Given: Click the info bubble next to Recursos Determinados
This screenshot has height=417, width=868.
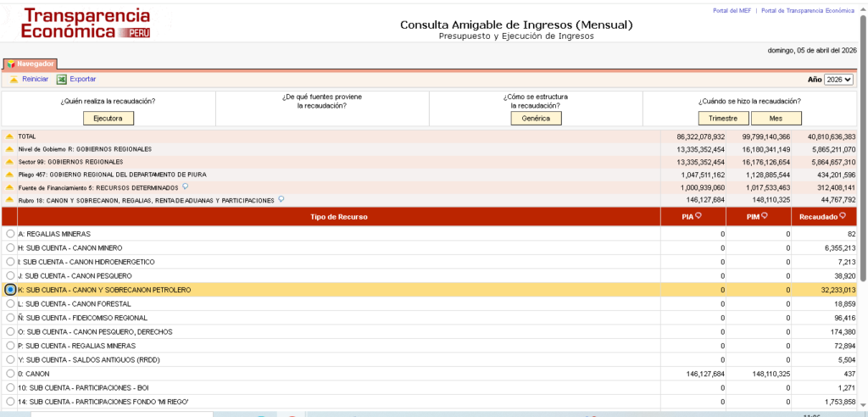Looking at the screenshot, I should coord(185,186).
